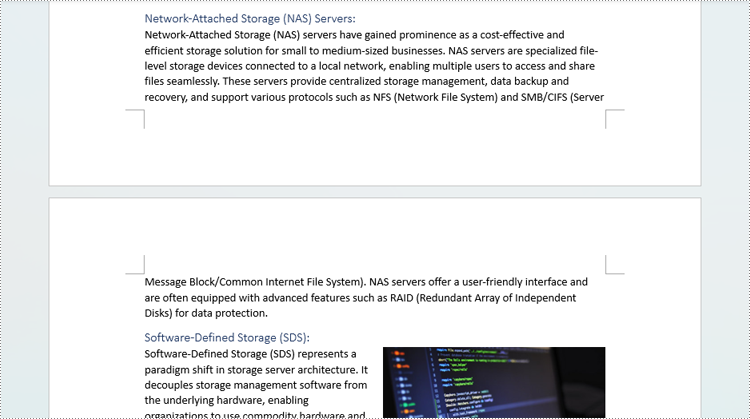Place cursor in the word "RAID"
This screenshot has height=419, width=750.
401,298
